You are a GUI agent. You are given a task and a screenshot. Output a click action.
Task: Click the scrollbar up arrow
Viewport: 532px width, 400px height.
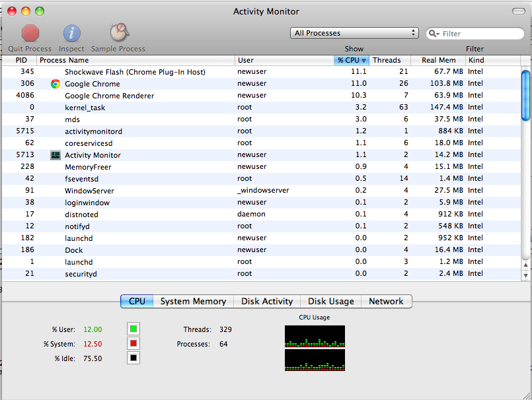[x=525, y=265]
